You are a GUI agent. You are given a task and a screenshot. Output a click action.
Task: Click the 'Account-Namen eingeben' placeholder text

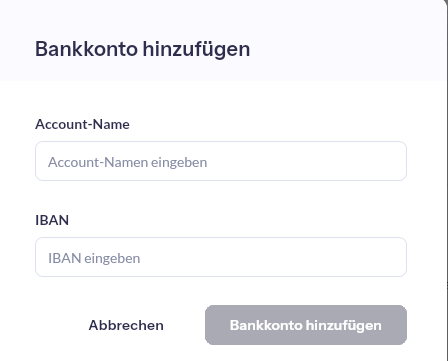pos(128,162)
